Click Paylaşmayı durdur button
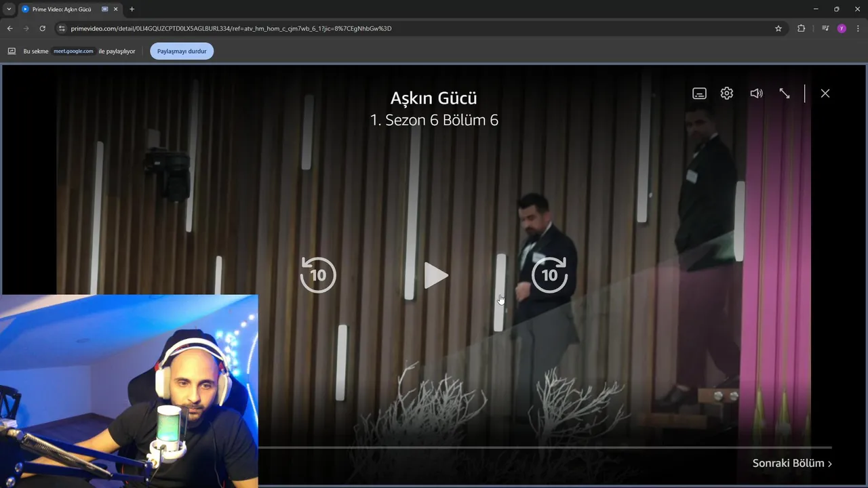Viewport: 868px width, 488px height. 182,51
